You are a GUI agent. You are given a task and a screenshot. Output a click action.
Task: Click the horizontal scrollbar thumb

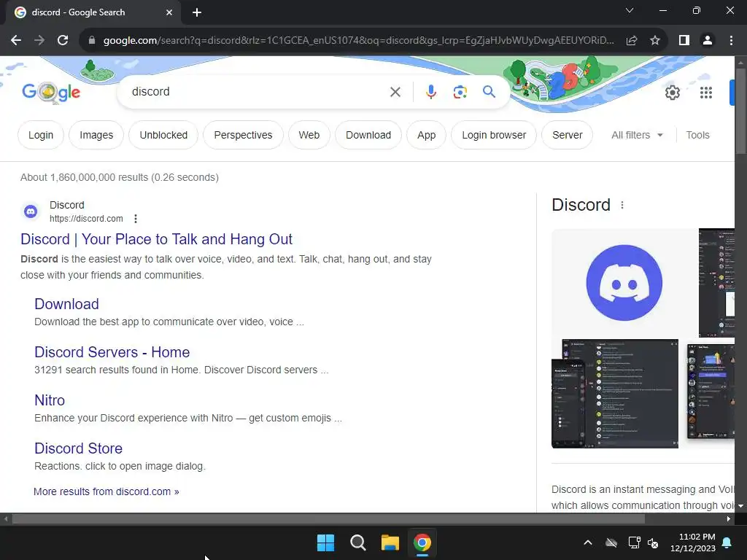[328, 518]
